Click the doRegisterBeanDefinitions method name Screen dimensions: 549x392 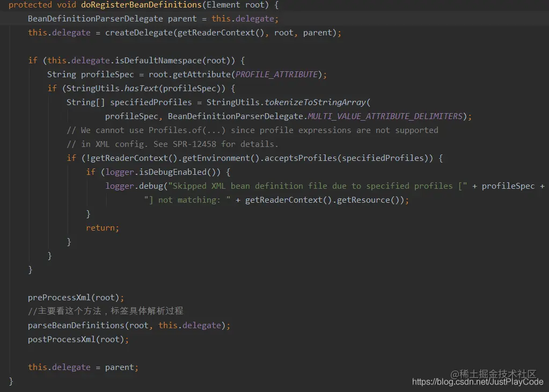tap(141, 5)
